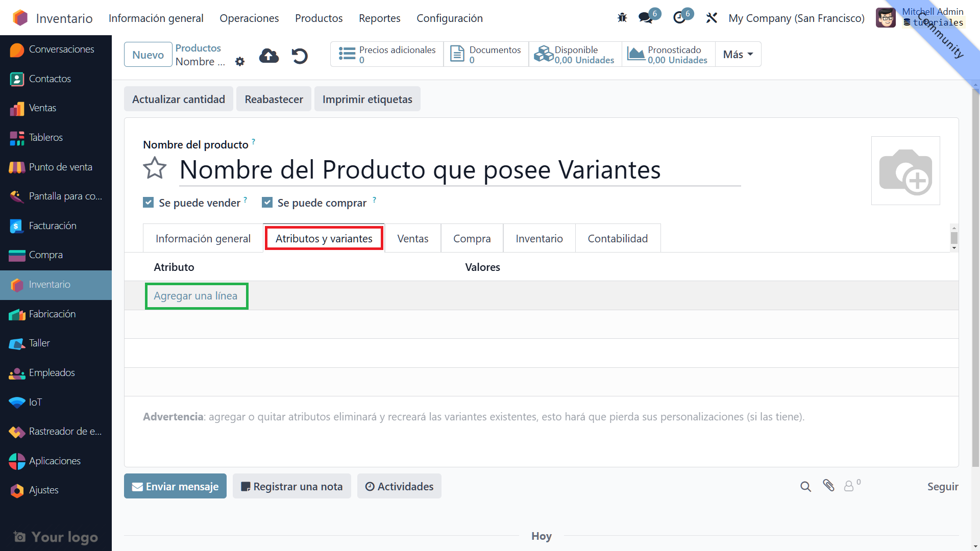Click the paperclip attachments icon
Image resolution: width=980 pixels, height=551 pixels.
coord(828,486)
